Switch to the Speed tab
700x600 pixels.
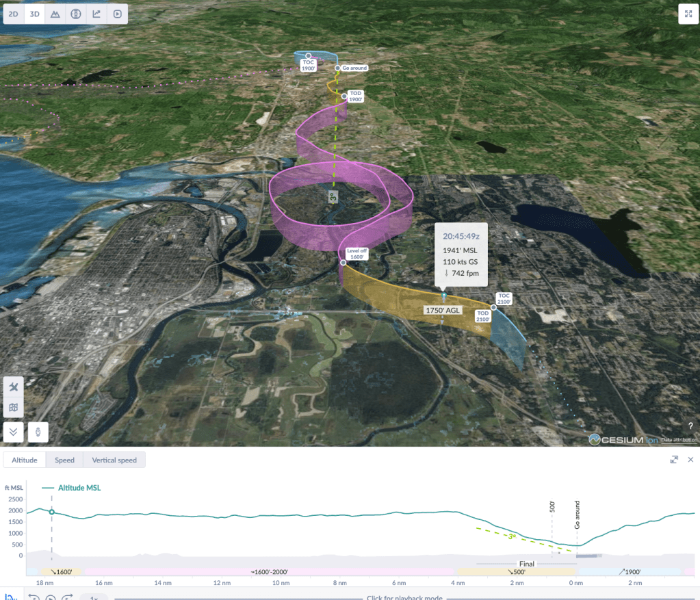pos(64,460)
